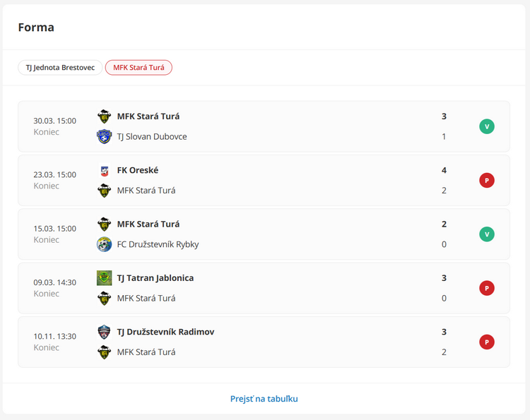Open the 10.11. 13:30 match row
The height and width of the screenshot is (420, 530).
pos(264,342)
